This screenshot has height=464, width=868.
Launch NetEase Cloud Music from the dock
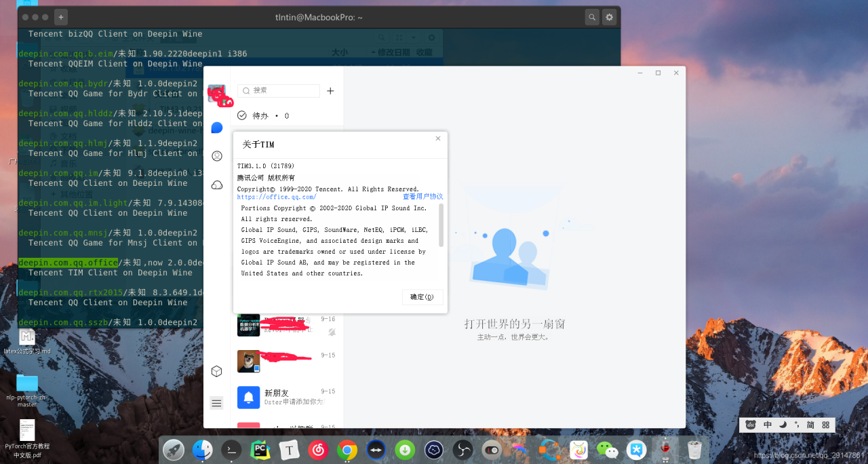tap(319, 449)
